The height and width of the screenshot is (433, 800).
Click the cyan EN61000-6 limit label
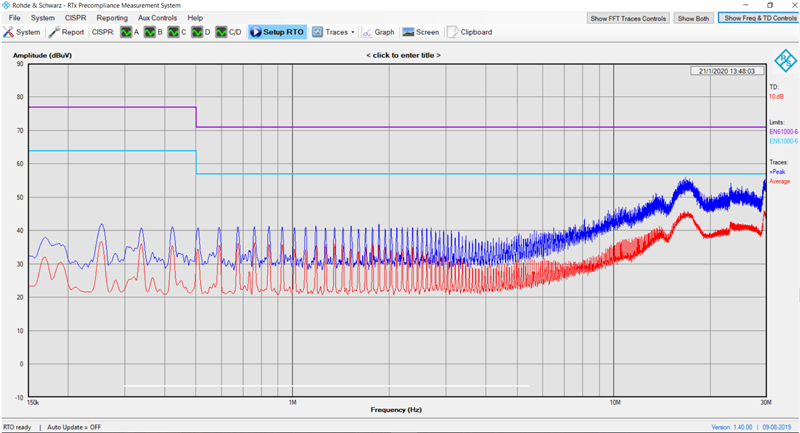tap(784, 141)
